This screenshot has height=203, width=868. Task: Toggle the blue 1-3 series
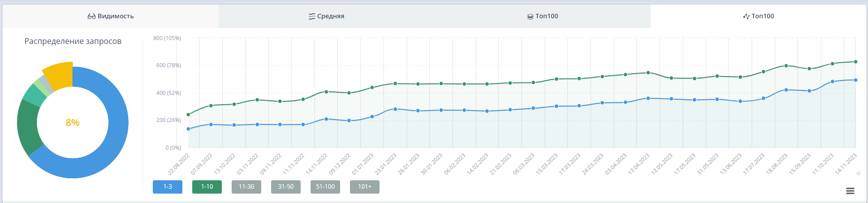pos(168,187)
